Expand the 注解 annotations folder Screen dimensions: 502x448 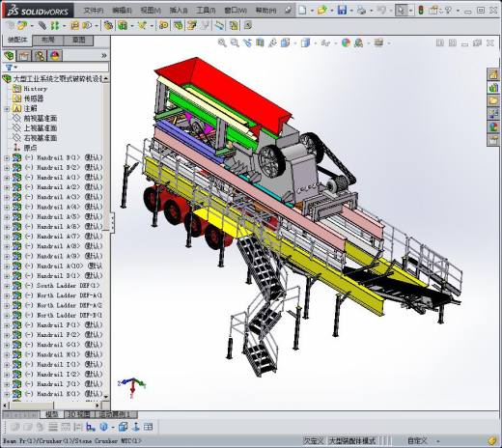[7, 109]
